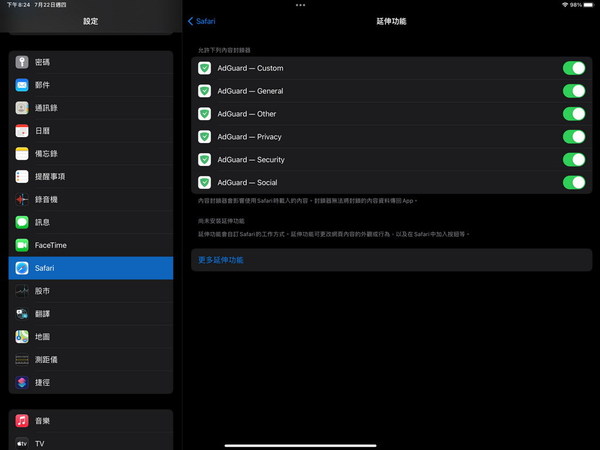Select 股市 row label
The width and height of the screenshot is (600, 450).
(x=42, y=291)
